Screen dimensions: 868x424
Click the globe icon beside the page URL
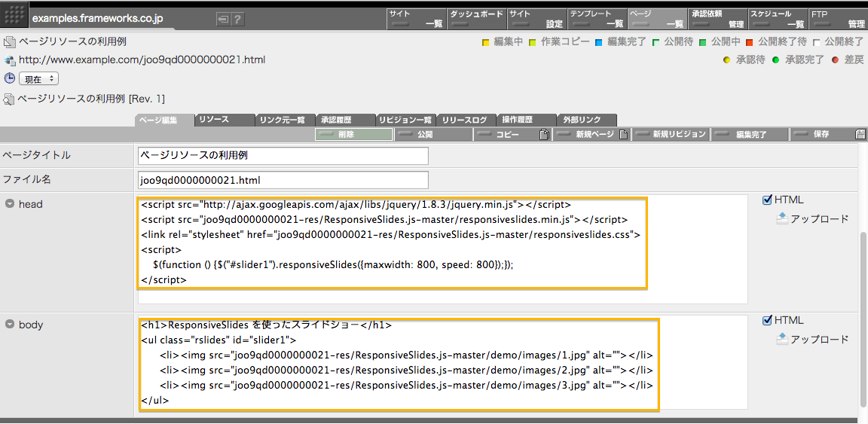coord(9,60)
